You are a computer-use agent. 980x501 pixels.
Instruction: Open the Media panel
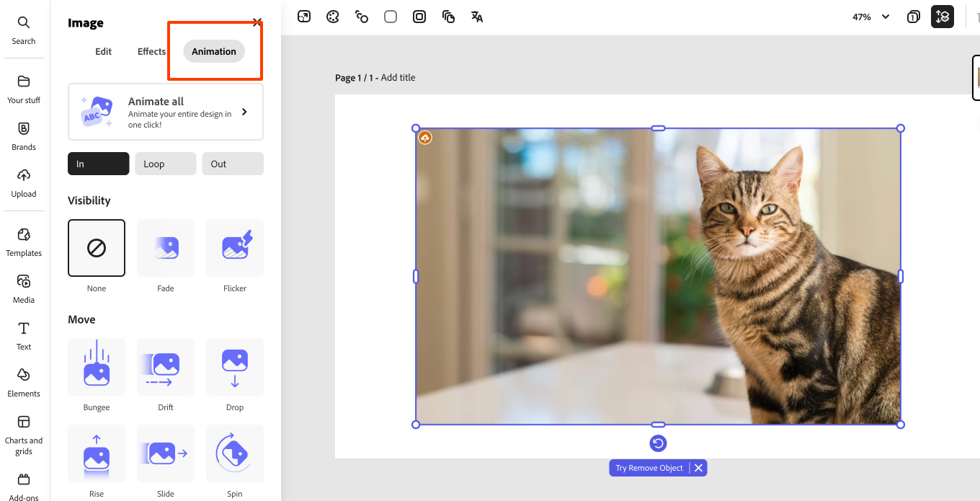pyautogui.click(x=24, y=289)
